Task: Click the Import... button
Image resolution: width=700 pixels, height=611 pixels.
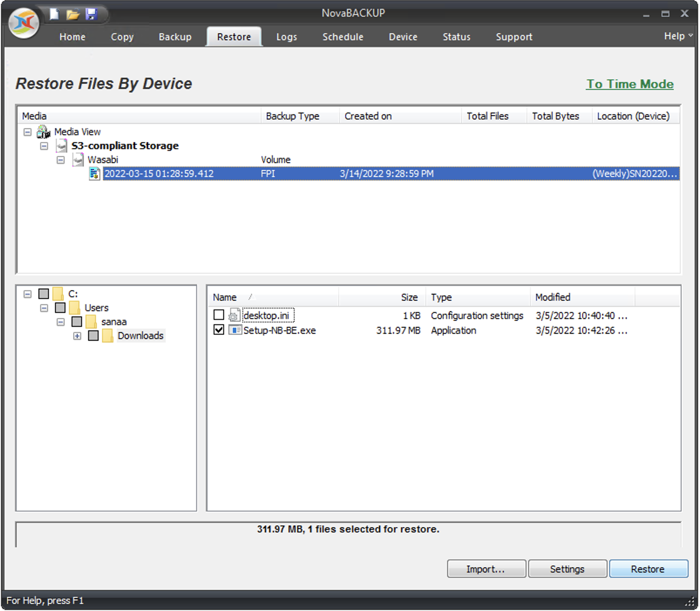Action: 486,569
